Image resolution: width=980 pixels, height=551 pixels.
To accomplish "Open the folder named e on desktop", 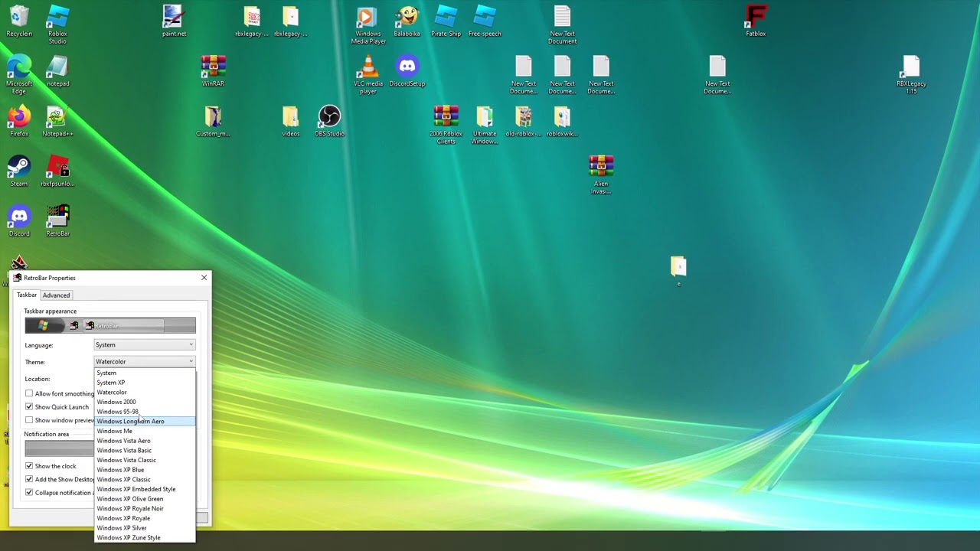I will [x=678, y=271].
